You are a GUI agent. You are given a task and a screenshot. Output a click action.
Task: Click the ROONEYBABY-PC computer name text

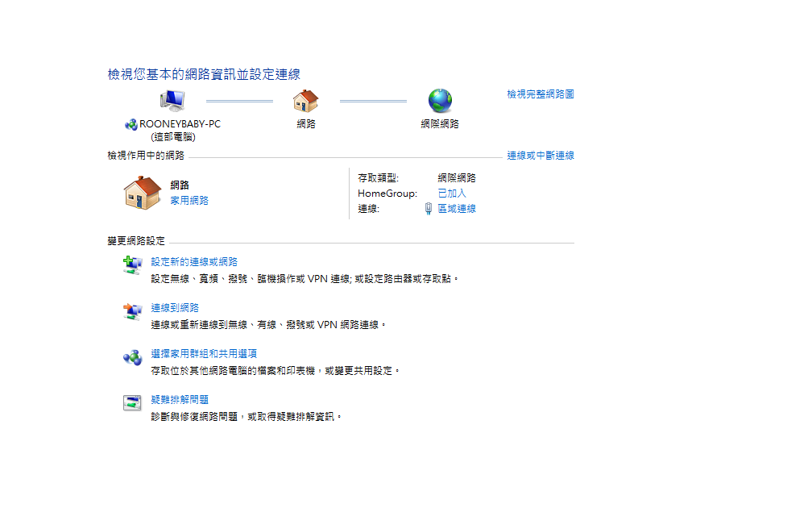click(180, 124)
